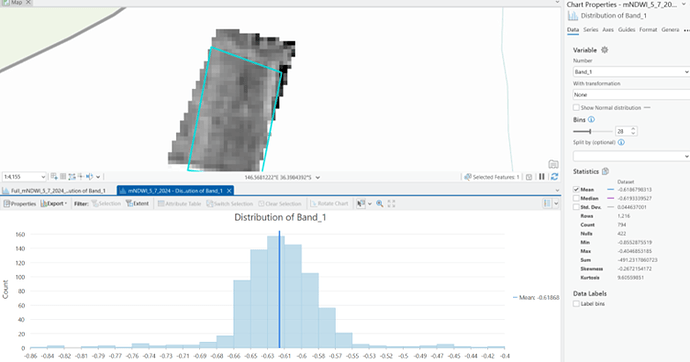Expand the Export menu
The height and width of the screenshot is (362, 690).
54,204
